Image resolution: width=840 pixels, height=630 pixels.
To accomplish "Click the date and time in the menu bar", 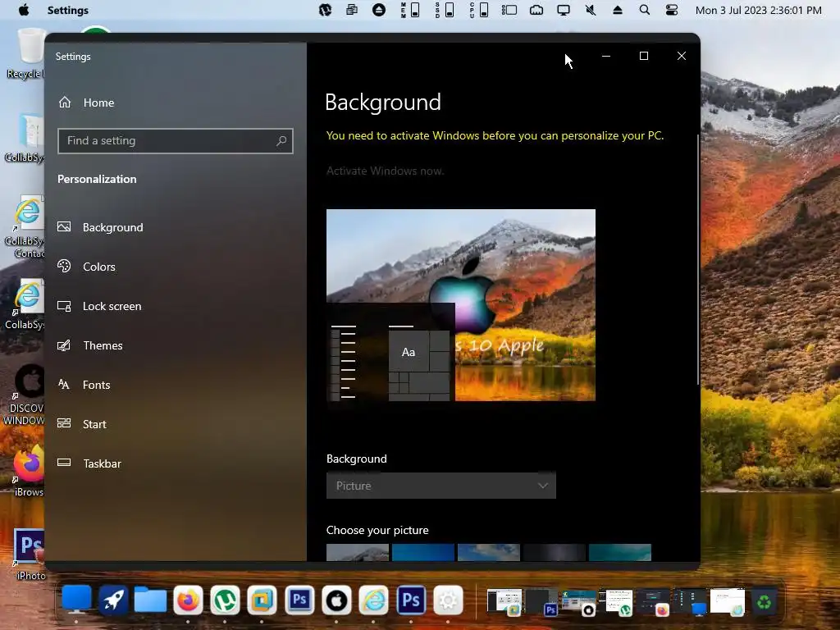I will (x=758, y=10).
